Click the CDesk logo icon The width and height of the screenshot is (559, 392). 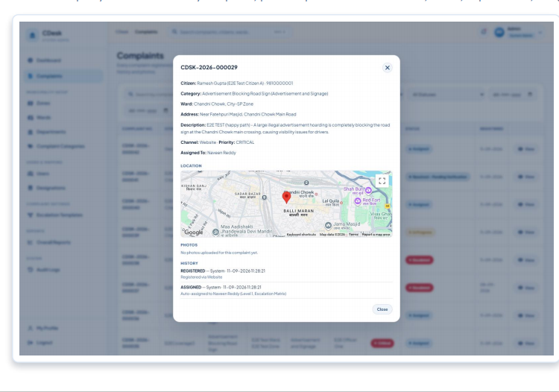click(x=33, y=35)
